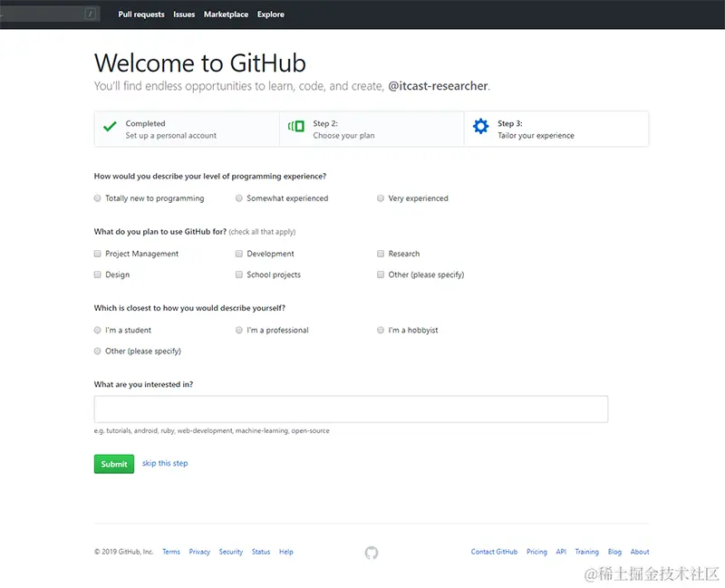Click the skip this step link
The width and height of the screenshot is (725, 588).
tap(165, 463)
